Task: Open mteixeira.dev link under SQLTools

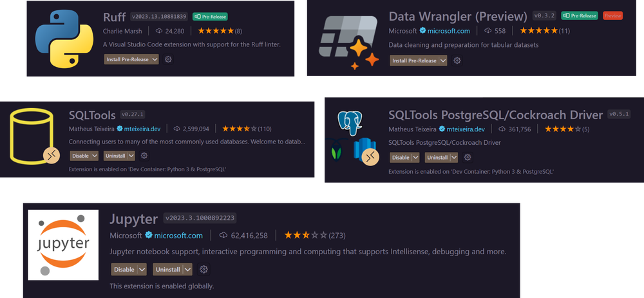Action: (142, 129)
